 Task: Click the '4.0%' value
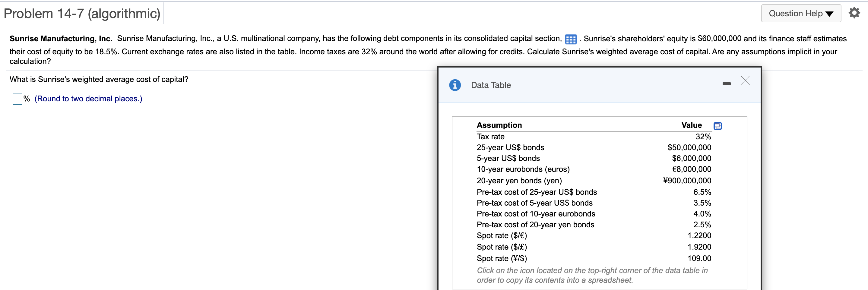point(702,213)
